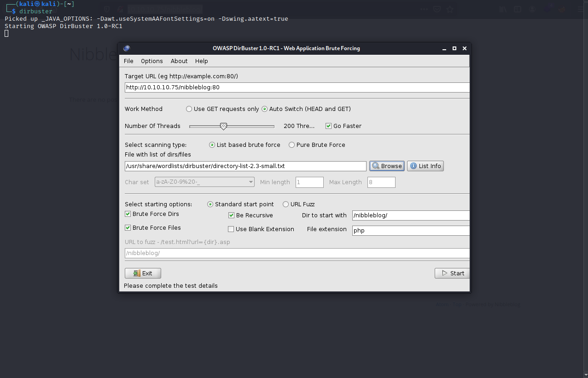The image size is (588, 378).
Task: Click the Max Length field
Action: pyautogui.click(x=381, y=182)
